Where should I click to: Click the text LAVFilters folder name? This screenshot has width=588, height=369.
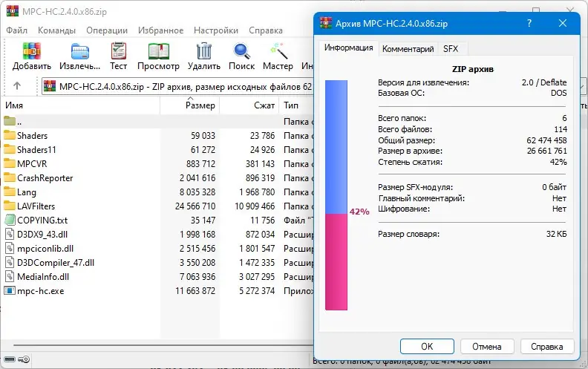point(36,206)
